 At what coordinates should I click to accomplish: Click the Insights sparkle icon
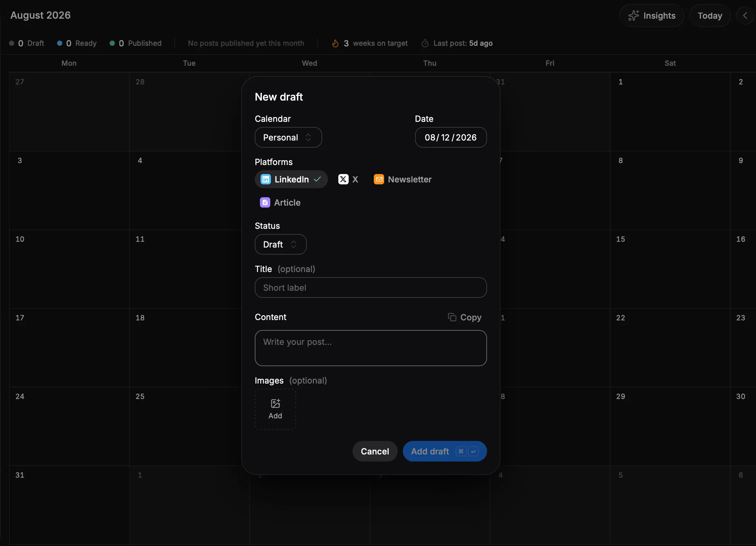[633, 16]
